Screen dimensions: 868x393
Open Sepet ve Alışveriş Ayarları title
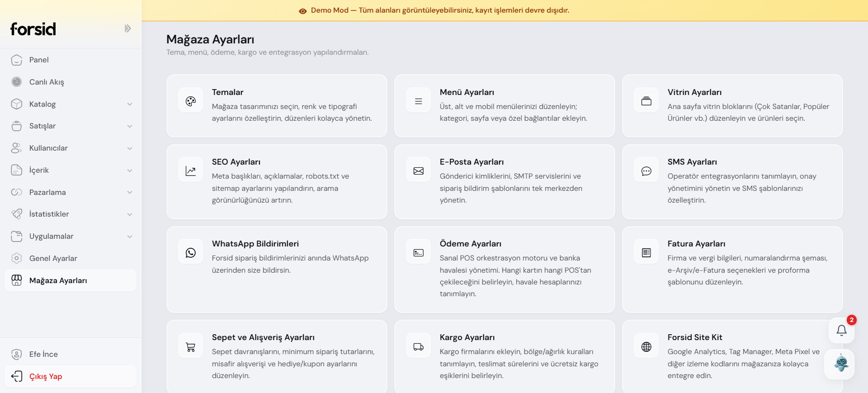tap(263, 337)
